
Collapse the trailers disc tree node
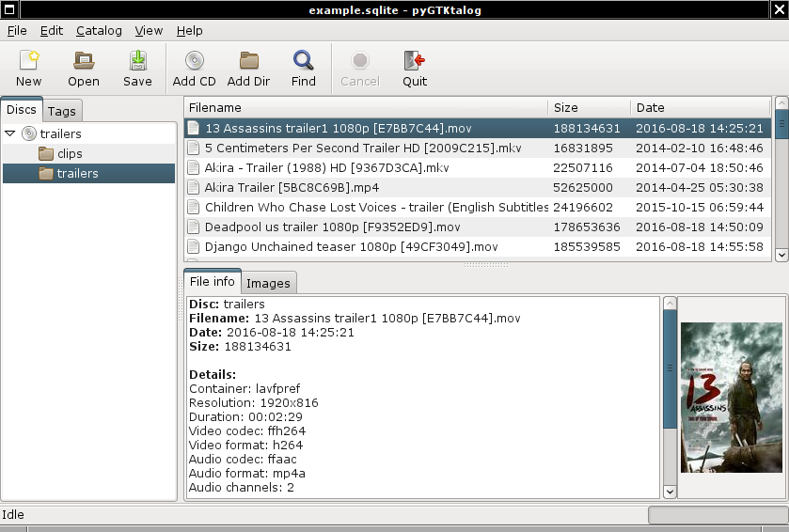pyautogui.click(x=10, y=133)
